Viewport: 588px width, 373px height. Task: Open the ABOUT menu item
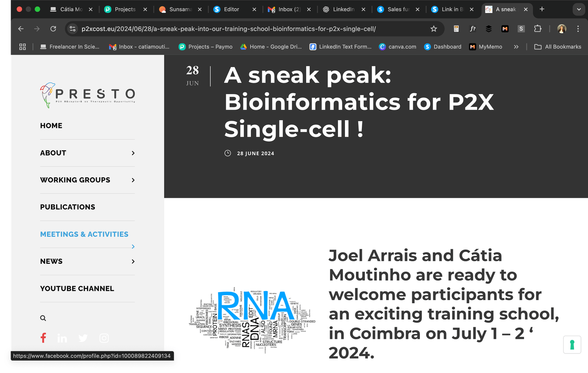[53, 153]
